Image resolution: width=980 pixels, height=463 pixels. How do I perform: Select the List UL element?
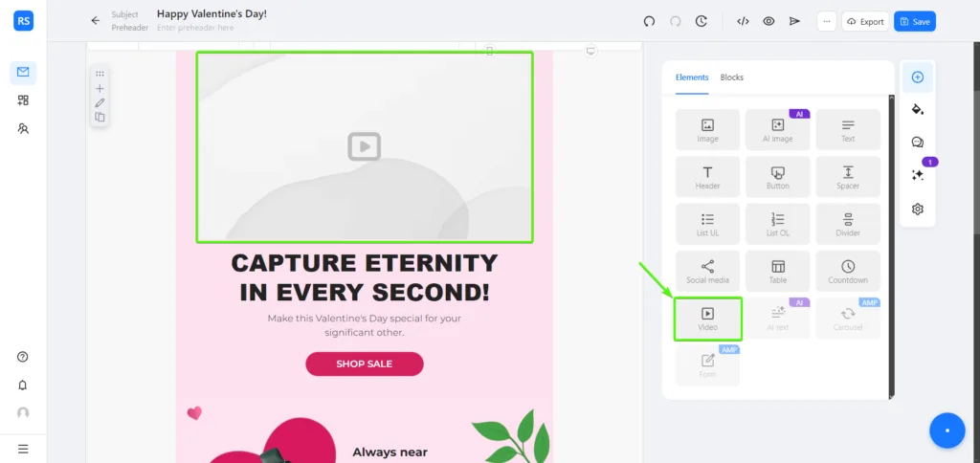click(707, 224)
